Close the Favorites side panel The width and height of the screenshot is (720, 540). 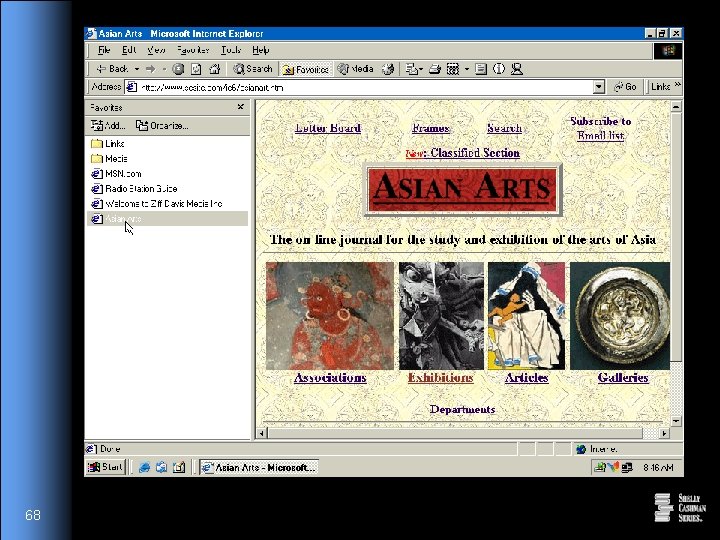click(241, 107)
